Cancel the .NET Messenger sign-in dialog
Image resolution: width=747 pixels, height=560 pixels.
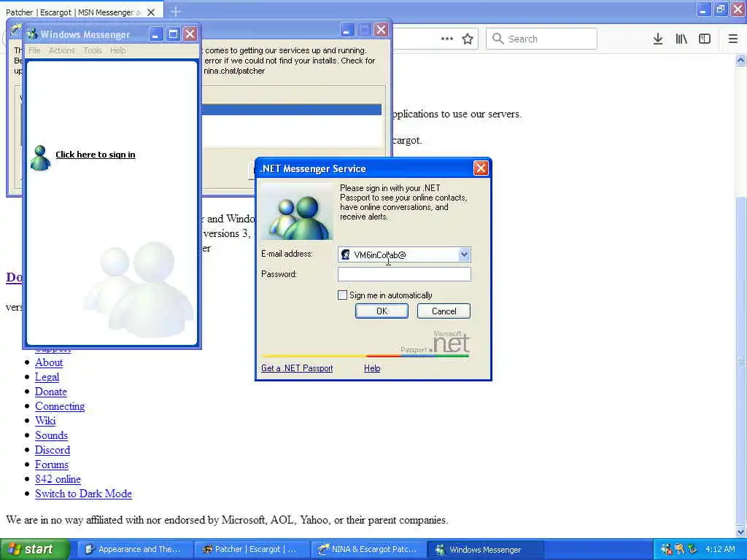tap(444, 311)
